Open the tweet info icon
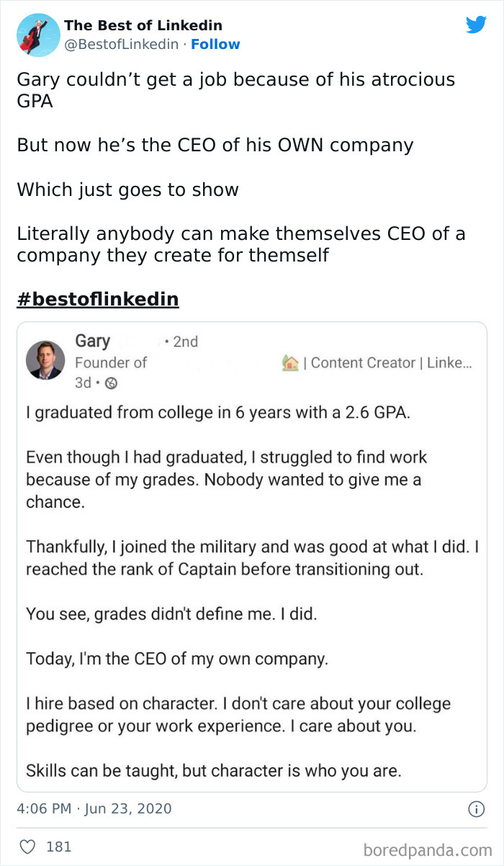This screenshot has height=866, width=504. coord(476,809)
